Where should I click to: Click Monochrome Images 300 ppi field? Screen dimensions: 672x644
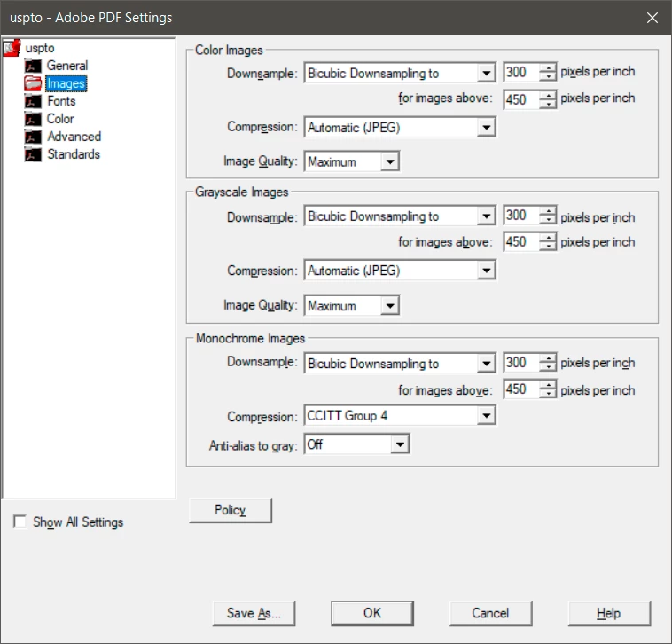tap(521, 362)
